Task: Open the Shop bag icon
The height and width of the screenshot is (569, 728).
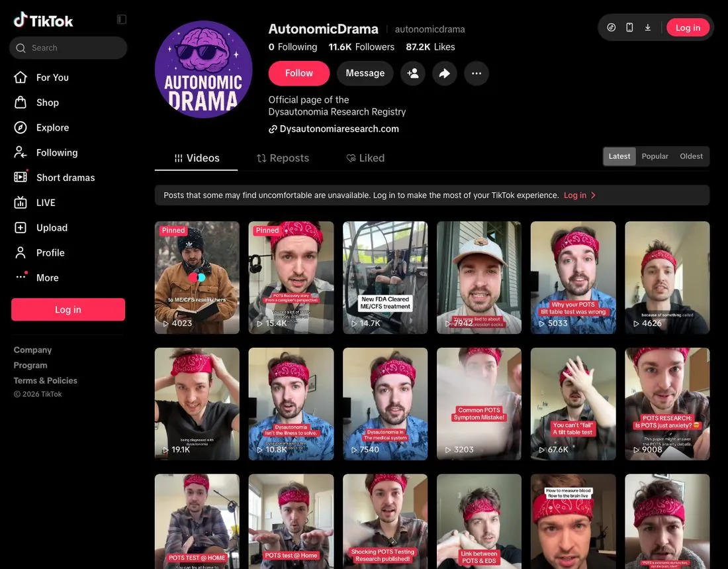Action: pyautogui.click(x=21, y=102)
